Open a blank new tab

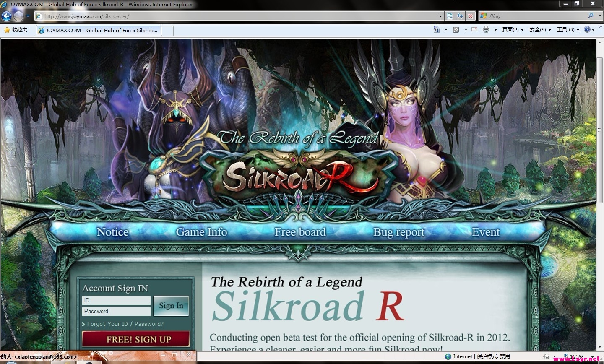pyautogui.click(x=167, y=30)
